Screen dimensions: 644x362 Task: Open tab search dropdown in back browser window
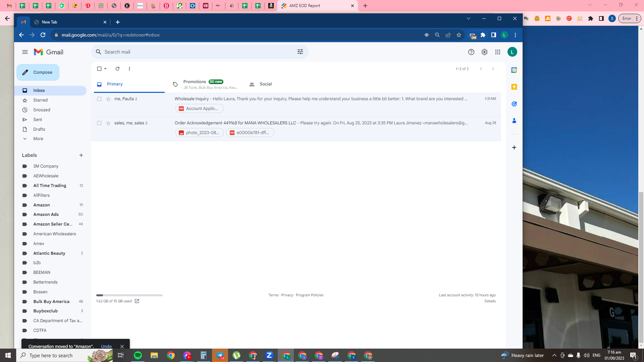[x=590, y=5]
